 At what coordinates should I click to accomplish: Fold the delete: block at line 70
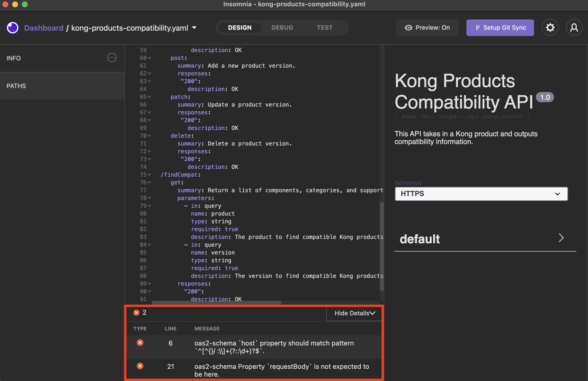point(149,136)
